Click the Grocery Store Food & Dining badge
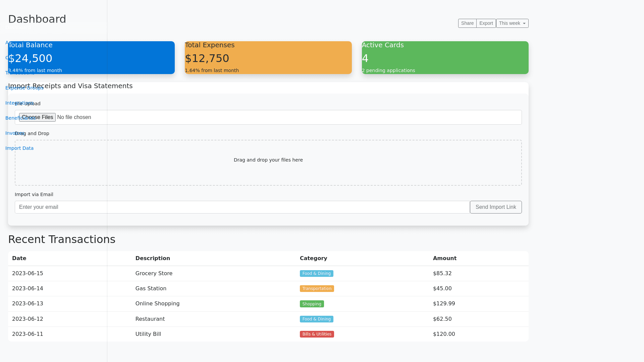 pyautogui.click(x=316, y=274)
